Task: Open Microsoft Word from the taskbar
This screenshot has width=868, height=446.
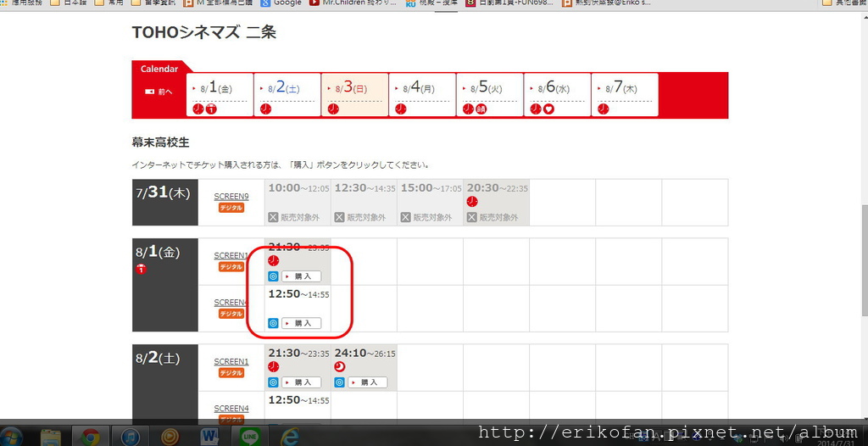Action: 209,437
